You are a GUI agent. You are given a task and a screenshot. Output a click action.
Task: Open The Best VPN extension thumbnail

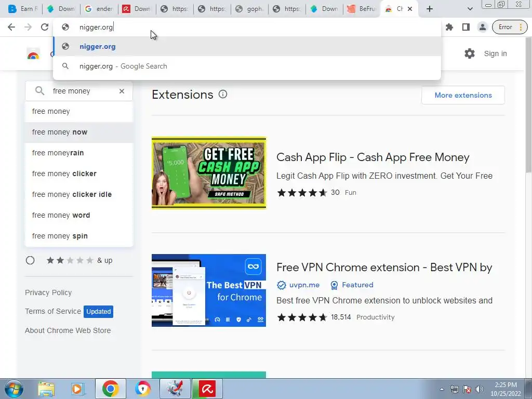pyautogui.click(x=209, y=290)
